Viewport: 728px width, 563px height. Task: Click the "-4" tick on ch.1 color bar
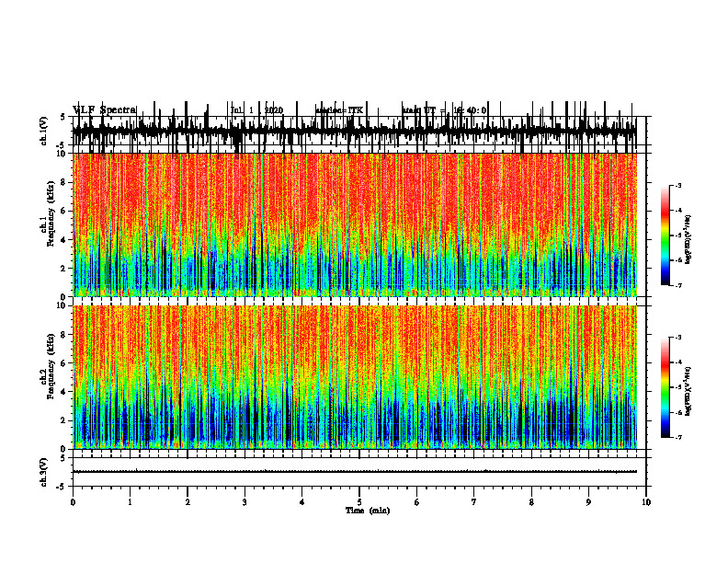pos(677,211)
